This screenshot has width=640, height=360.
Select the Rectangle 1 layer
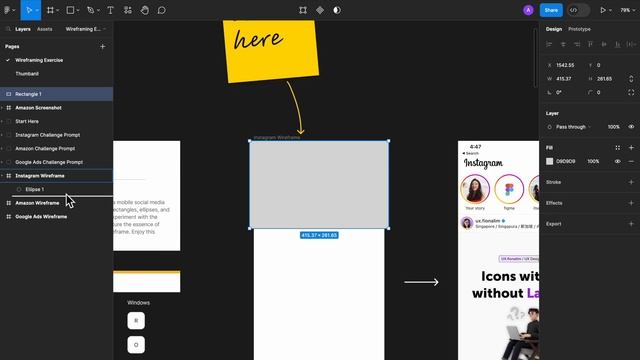[x=56, y=94]
